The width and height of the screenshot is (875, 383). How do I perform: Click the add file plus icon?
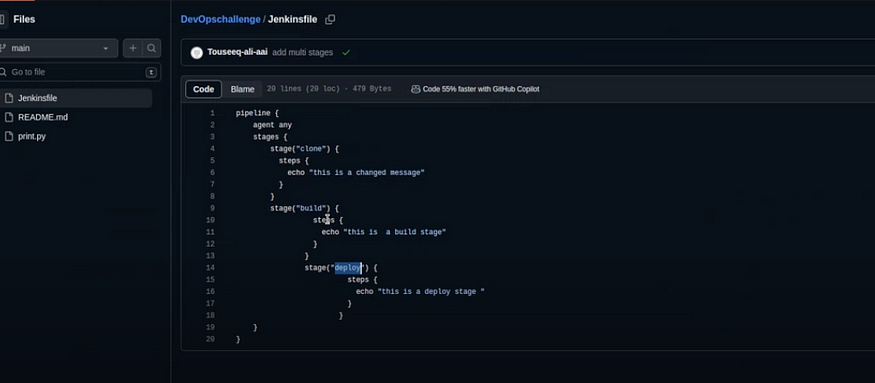133,48
